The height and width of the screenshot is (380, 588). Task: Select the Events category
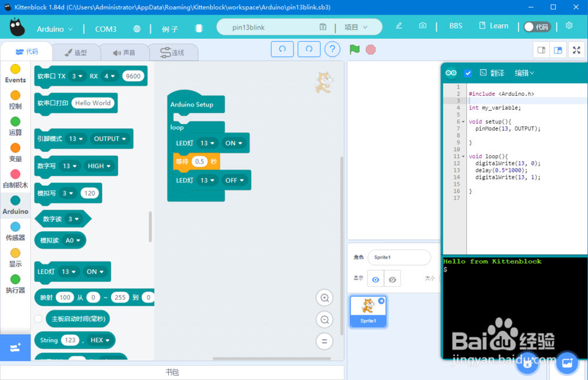[x=15, y=74]
